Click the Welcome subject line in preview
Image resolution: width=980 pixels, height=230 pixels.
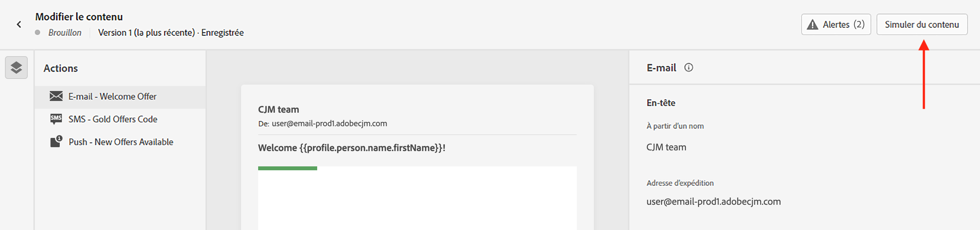click(352, 148)
